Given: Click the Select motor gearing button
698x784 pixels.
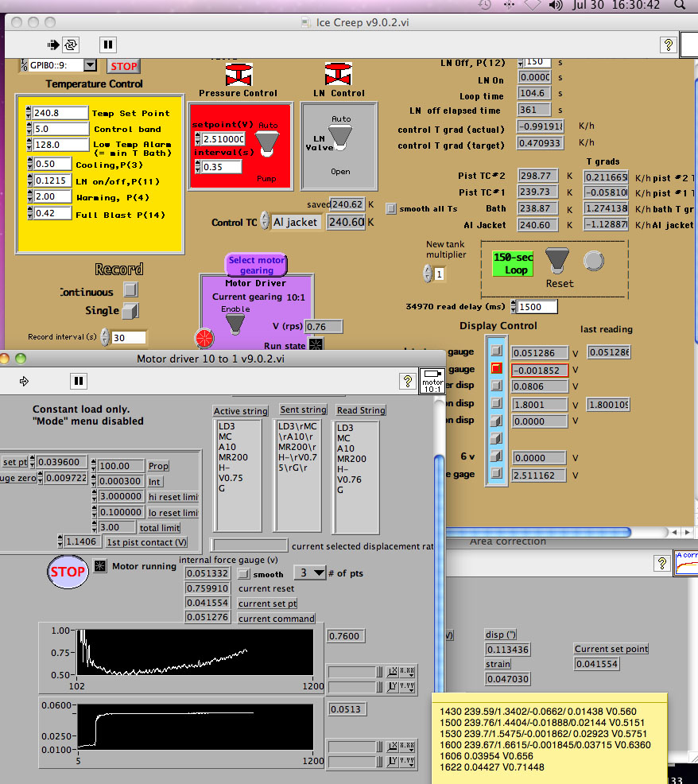Looking at the screenshot, I should click(x=256, y=265).
